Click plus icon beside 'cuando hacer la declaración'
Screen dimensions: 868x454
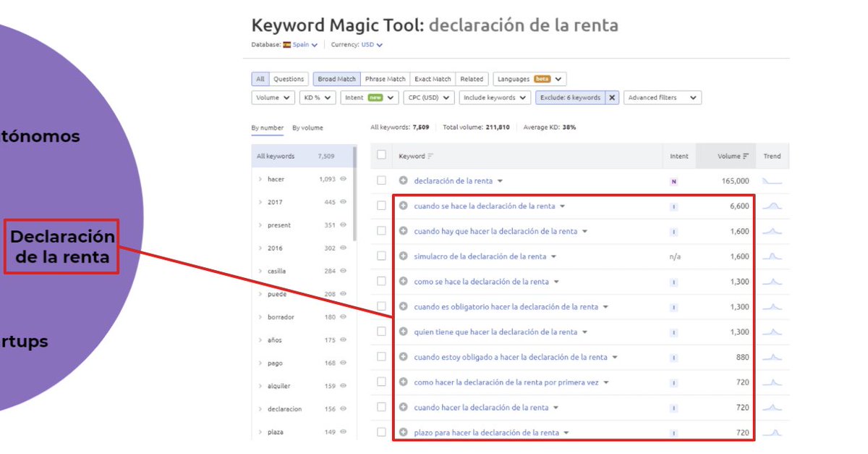[403, 407]
